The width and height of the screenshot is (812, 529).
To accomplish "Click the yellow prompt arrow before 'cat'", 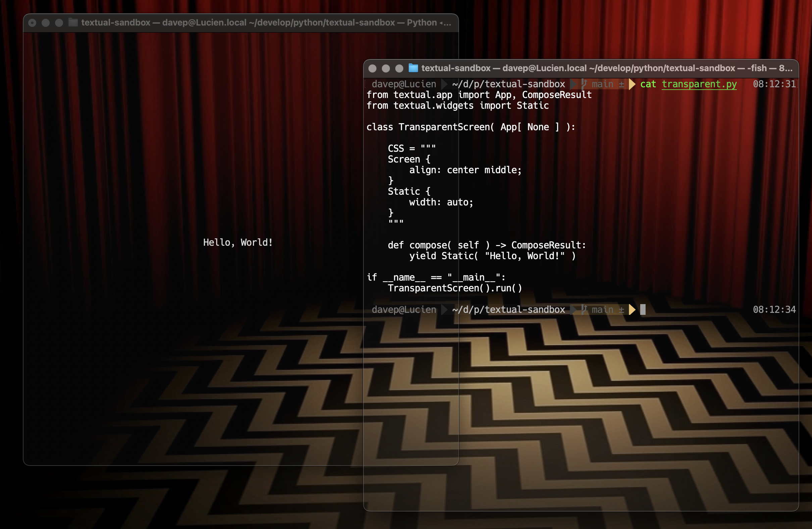I will pos(632,84).
